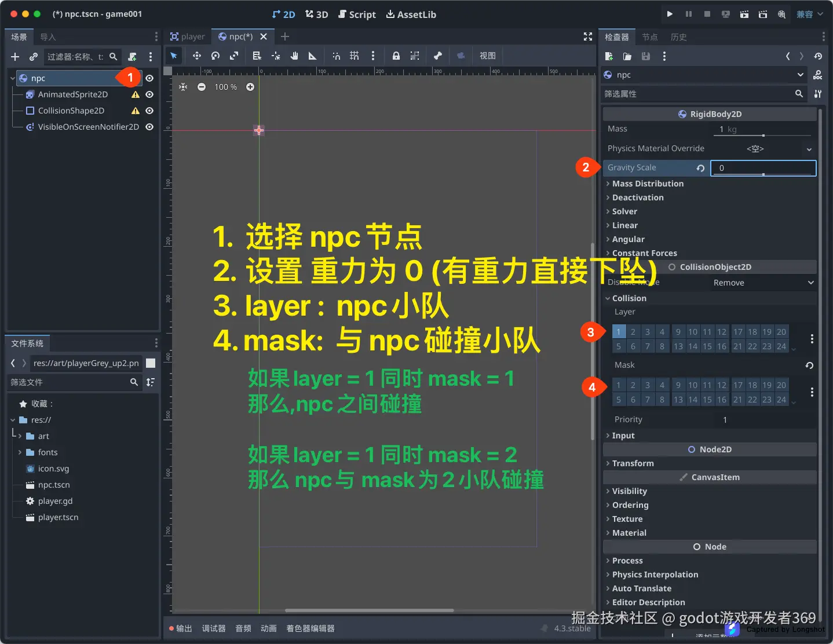Screen dimensions: 833x644
Task: Zoom in the 2D viewport
Action: click(x=250, y=87)
